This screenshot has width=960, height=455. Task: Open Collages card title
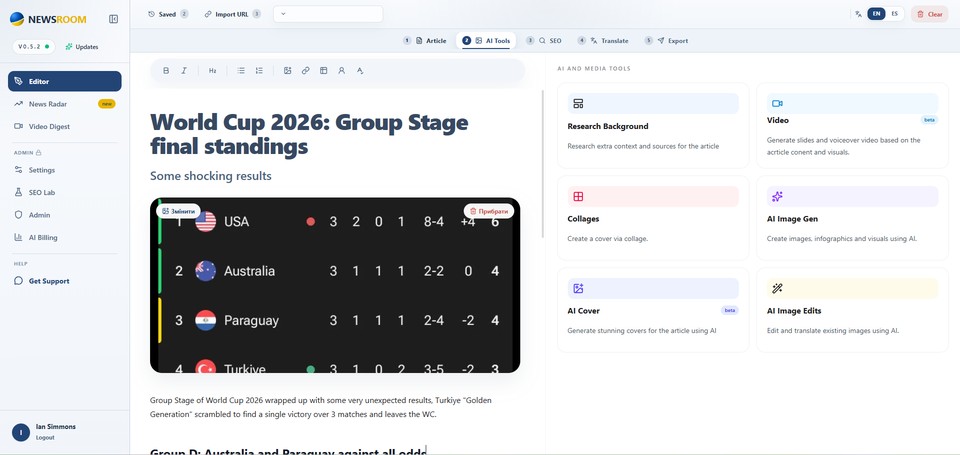click(583, 219)
